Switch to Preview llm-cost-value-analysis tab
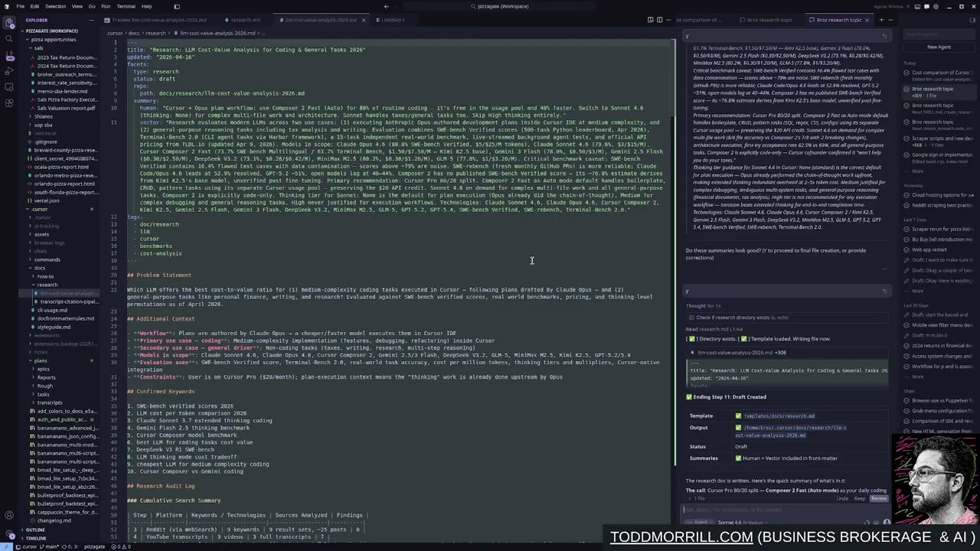The image size is (980, 551). [158, 20]
